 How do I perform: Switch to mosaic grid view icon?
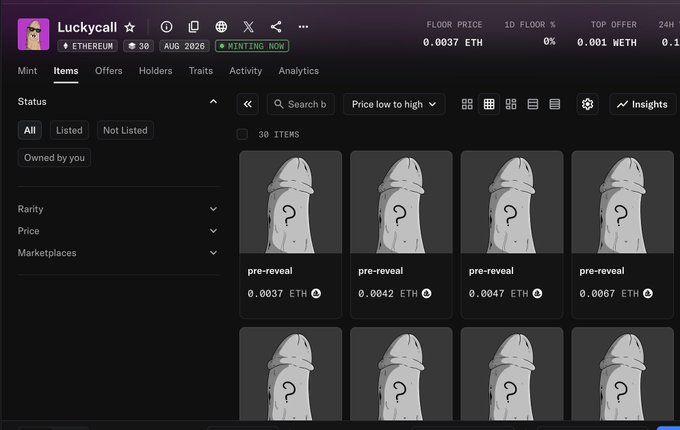point(511,104)
